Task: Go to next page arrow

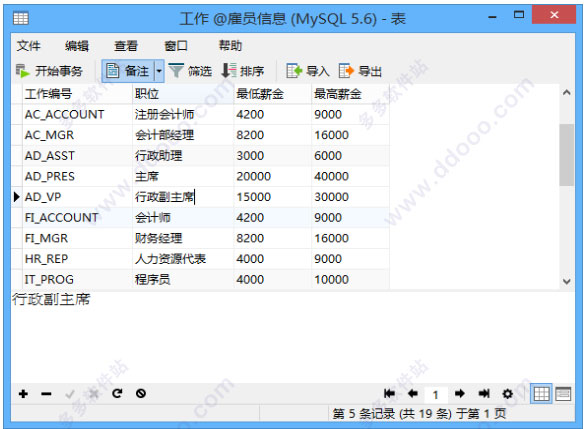Action: 460,393
